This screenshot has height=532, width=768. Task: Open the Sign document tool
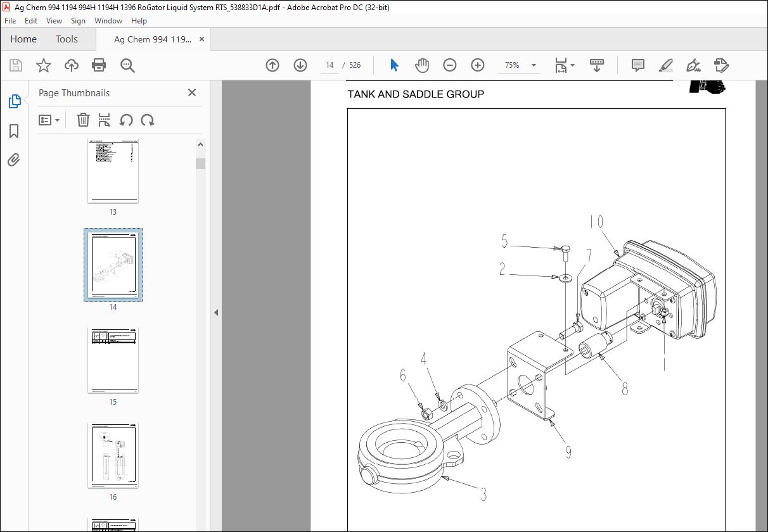point(693,65)
